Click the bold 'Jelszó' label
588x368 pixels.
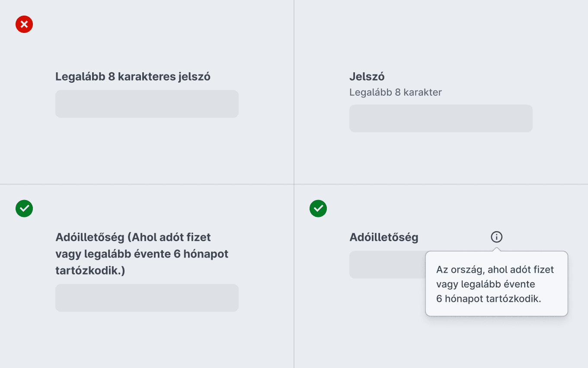click(x=367, y=77)
